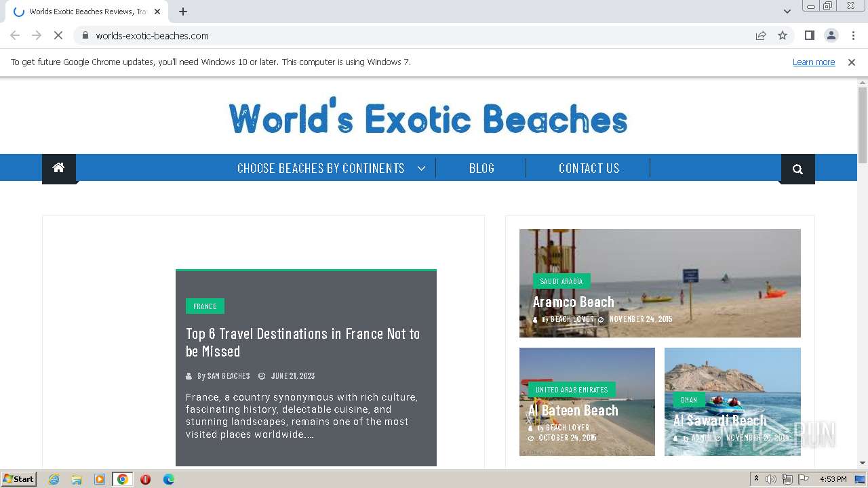Open Action Center flag icon
Image resolution: width=868 pixels, height=488 pixels.
[804, 479]
